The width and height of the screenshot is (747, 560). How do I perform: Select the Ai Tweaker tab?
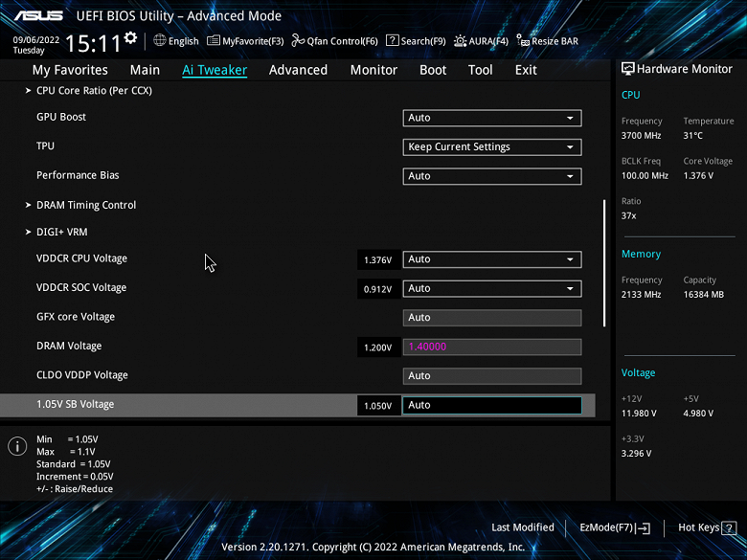(215, 70)
